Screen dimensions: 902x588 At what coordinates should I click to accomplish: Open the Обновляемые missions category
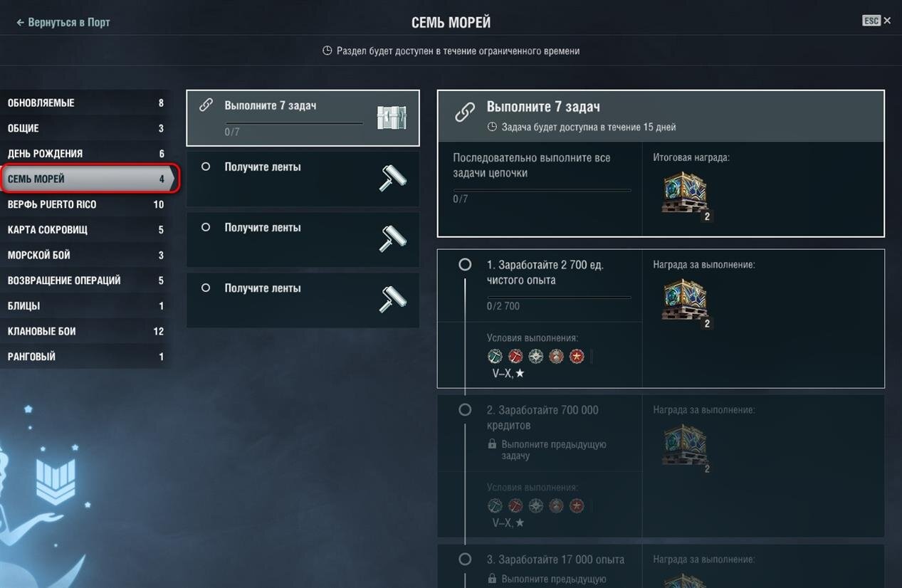(x=85, y=103)
